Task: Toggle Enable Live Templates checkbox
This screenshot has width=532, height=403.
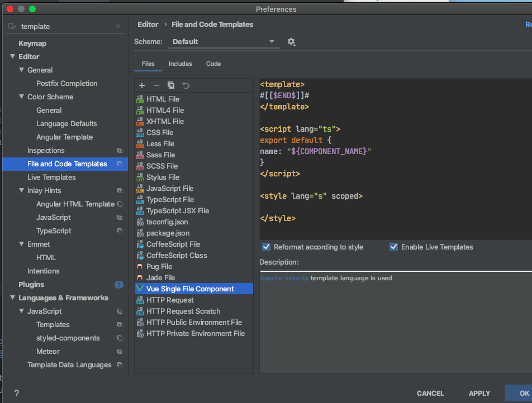Action: pos(393,247)
